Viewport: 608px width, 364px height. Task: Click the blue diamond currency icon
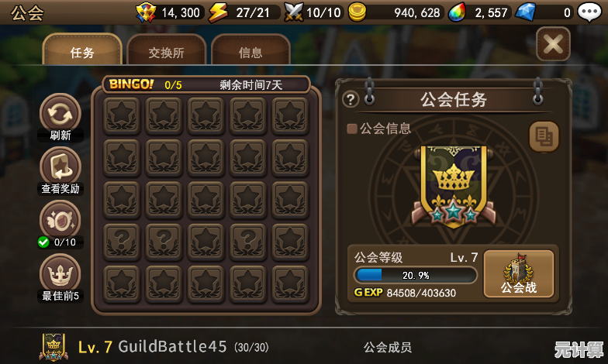(x=526, y=12)
